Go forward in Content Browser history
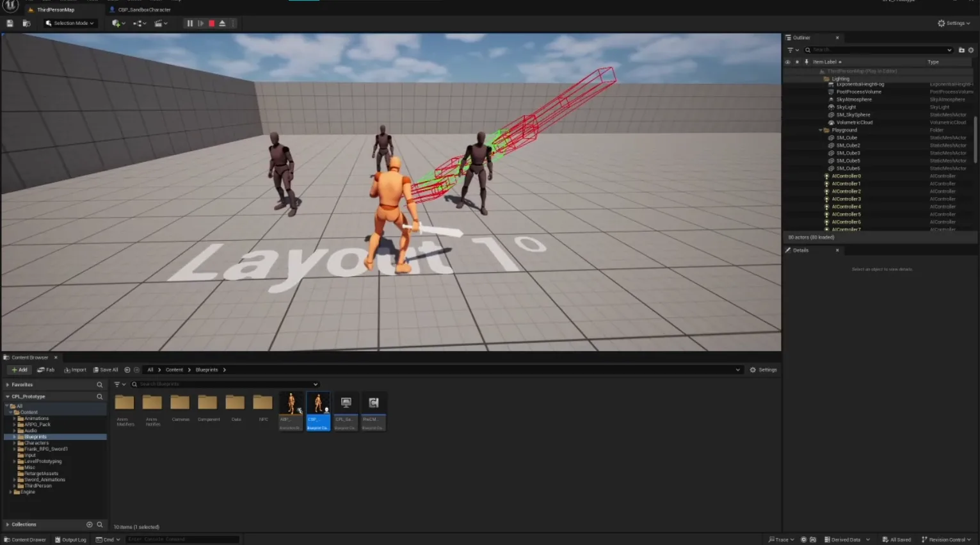This screenshot has height=545, width=980. tap(136, 370)
